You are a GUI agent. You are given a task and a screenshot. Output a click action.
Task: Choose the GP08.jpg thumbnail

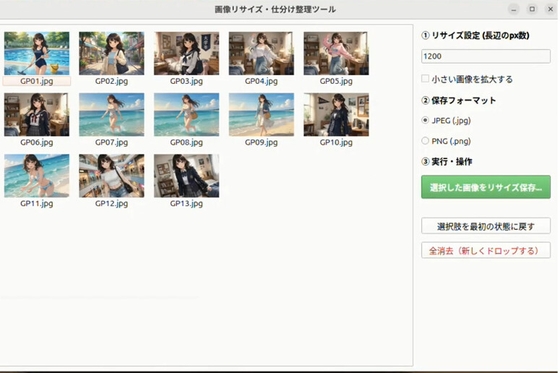(186, 114)
